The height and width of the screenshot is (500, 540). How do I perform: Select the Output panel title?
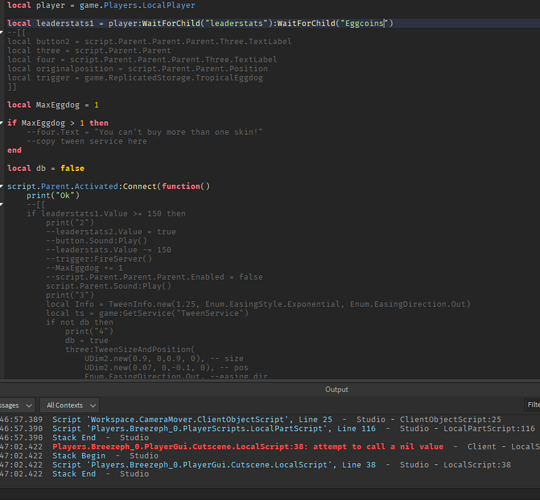click(336, 389)
